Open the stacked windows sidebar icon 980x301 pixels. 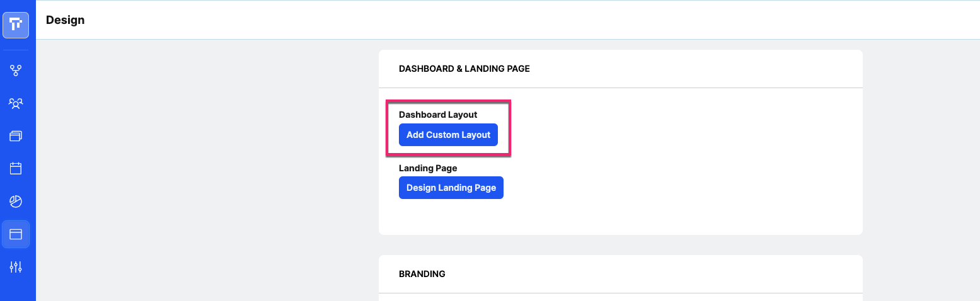point(16,135)
